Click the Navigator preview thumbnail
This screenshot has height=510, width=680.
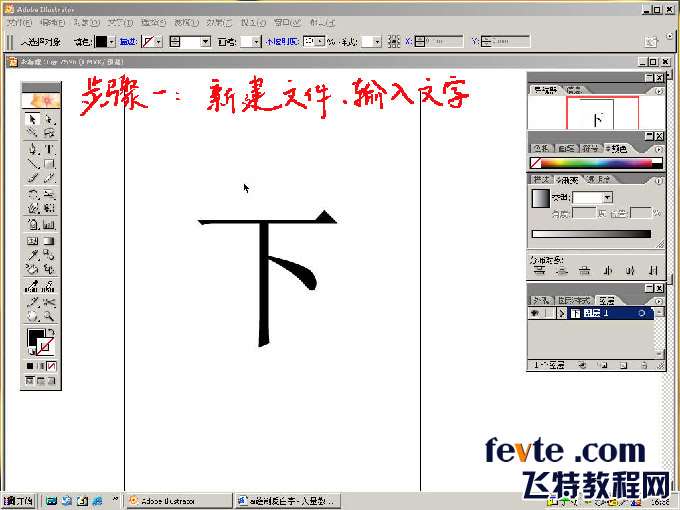click(x=598, y=116)
